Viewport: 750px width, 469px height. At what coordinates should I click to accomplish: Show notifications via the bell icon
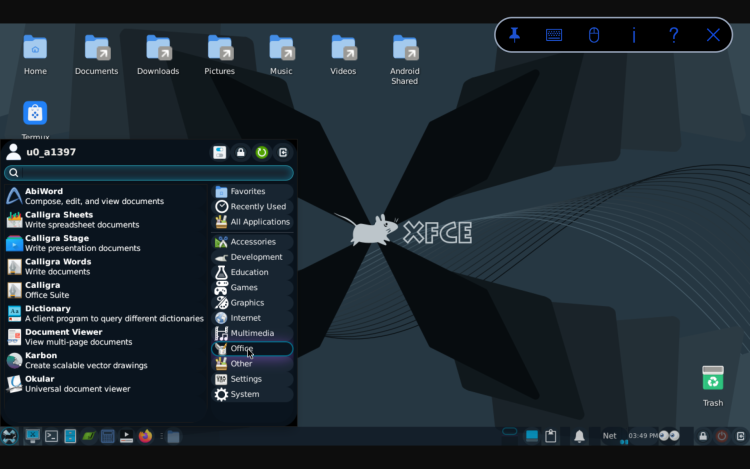[579, 436]
